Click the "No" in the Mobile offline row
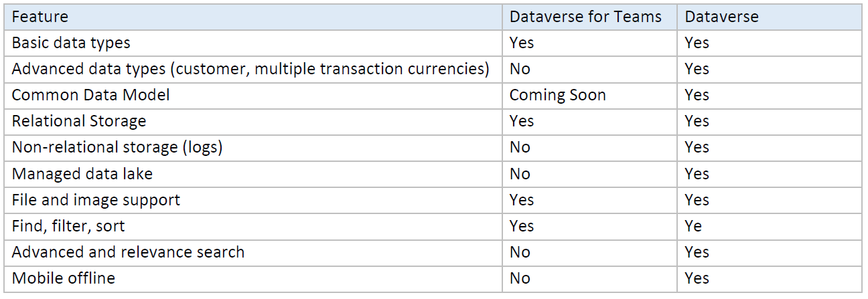The image size is (868, 299). point(520,278)
